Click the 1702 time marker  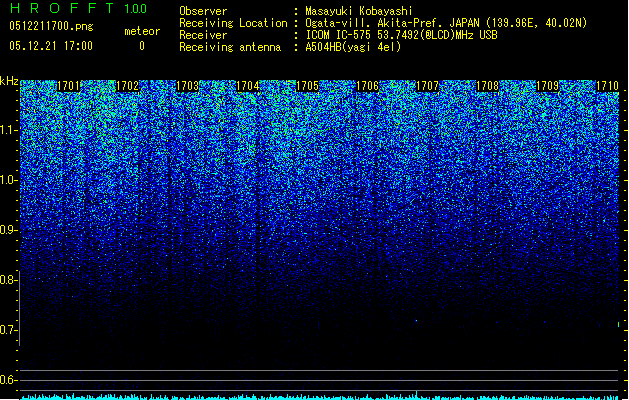pos(128,86)
